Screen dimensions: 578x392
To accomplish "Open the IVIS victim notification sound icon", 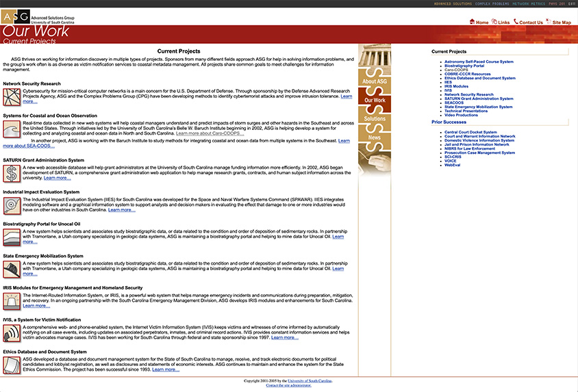I will coord(12,333).
